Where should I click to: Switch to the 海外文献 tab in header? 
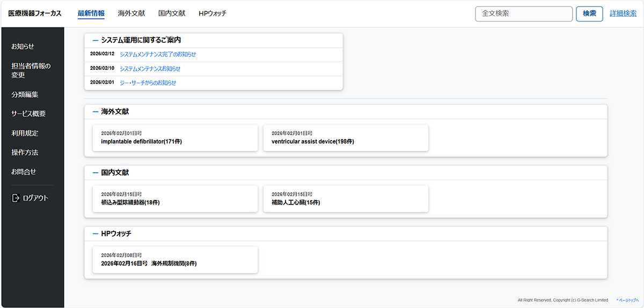point(131,13)
